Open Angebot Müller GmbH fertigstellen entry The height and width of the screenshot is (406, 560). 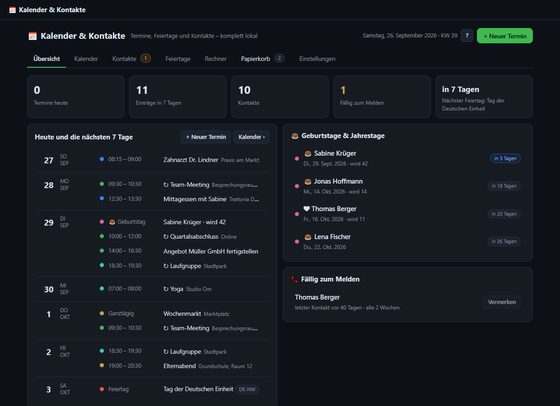(x=211, y=251)
